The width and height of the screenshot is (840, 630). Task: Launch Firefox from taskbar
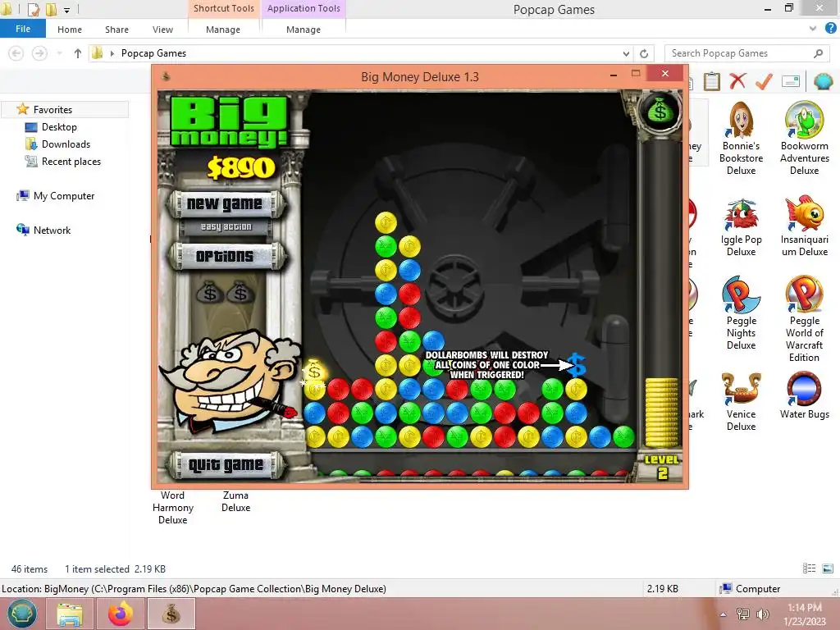121,614
